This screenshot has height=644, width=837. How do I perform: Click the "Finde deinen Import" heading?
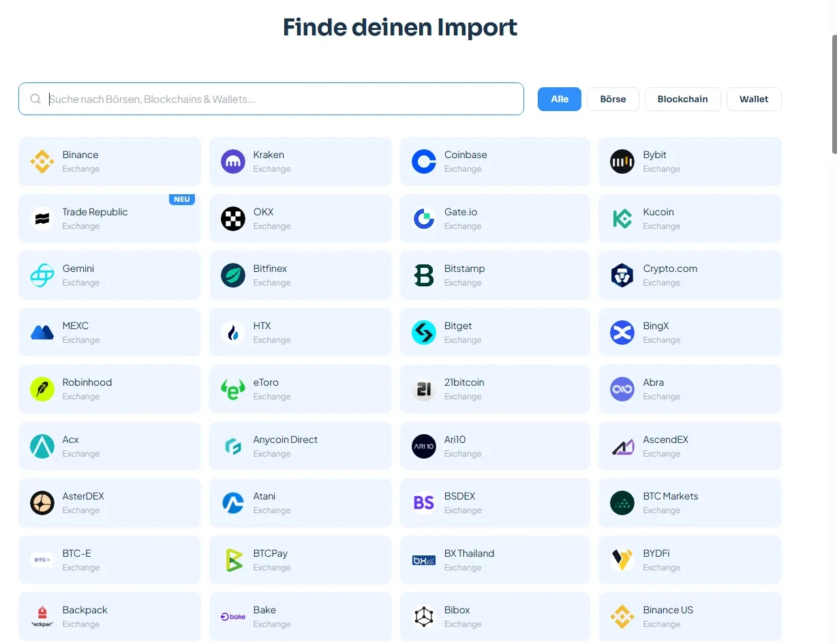click(400, 27)
